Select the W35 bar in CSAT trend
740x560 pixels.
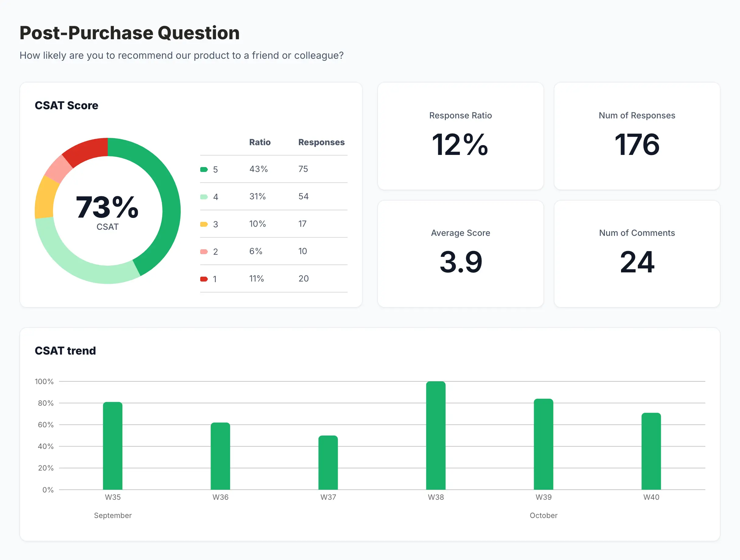point(113,446)
